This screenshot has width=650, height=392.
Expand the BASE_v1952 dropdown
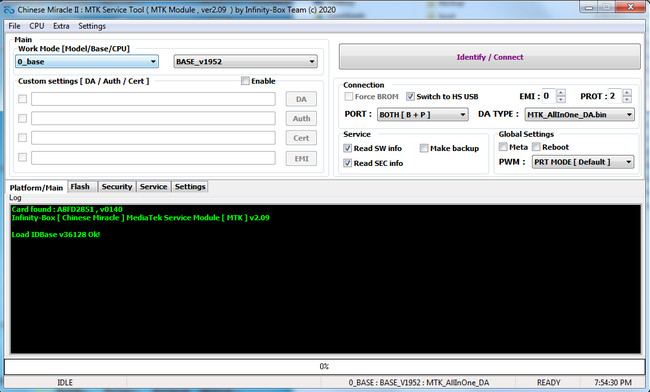click(x=245, y=62)
